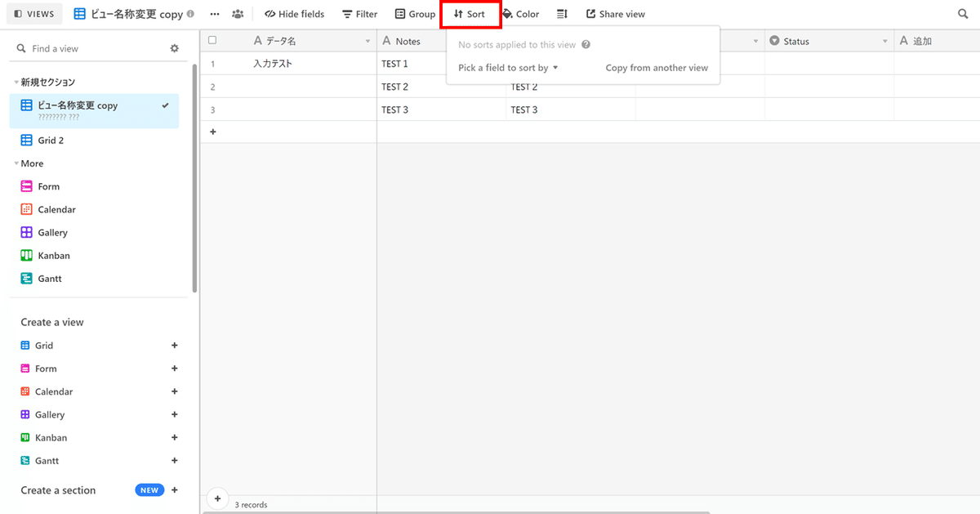Click Copy from another view

coord(657,68)
